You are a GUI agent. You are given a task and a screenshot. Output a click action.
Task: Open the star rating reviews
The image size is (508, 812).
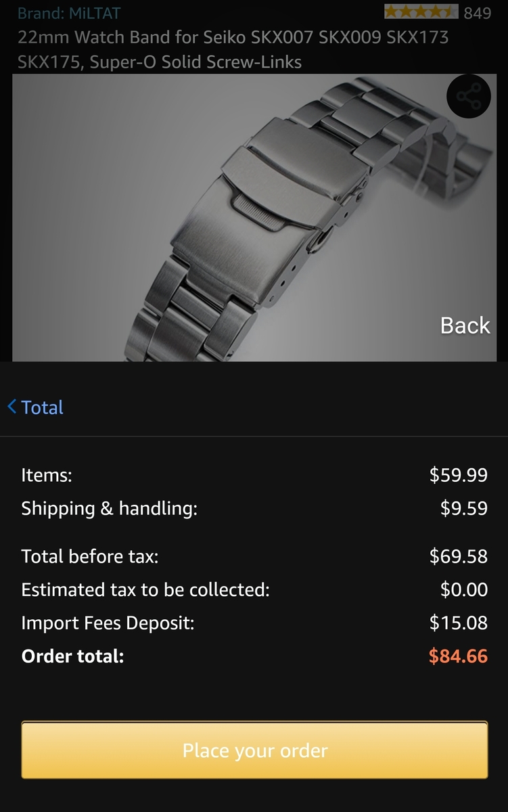click(x=420, y=12)
